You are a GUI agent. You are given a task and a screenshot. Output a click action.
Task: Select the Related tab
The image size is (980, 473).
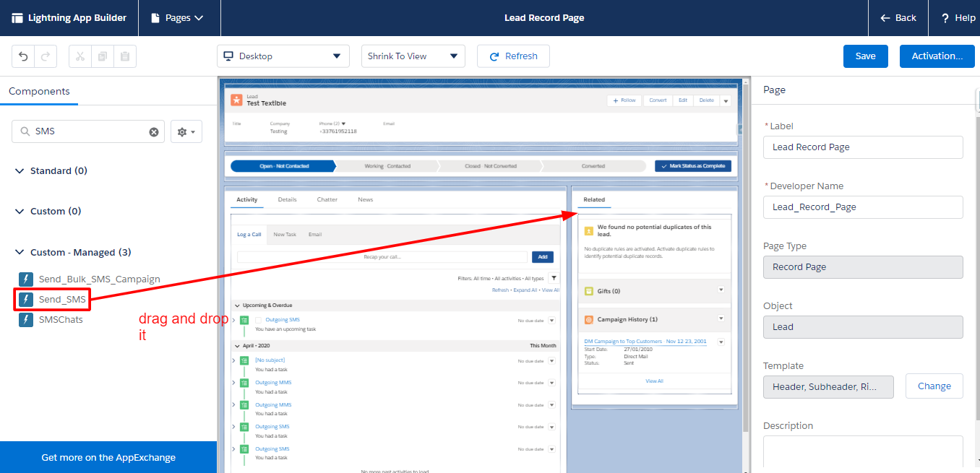[594, 199]
